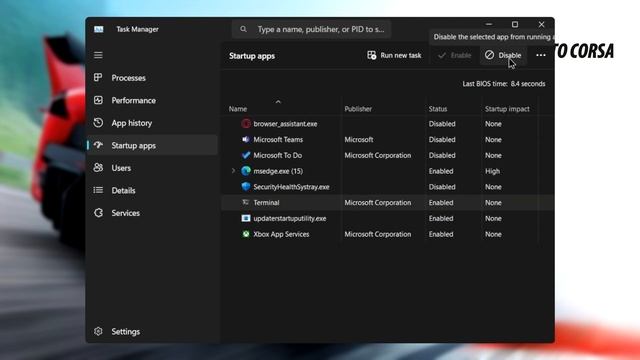Open the hamburger navigation menu
This screenshot has height=360, width=640.
click(x=98, y=55)
